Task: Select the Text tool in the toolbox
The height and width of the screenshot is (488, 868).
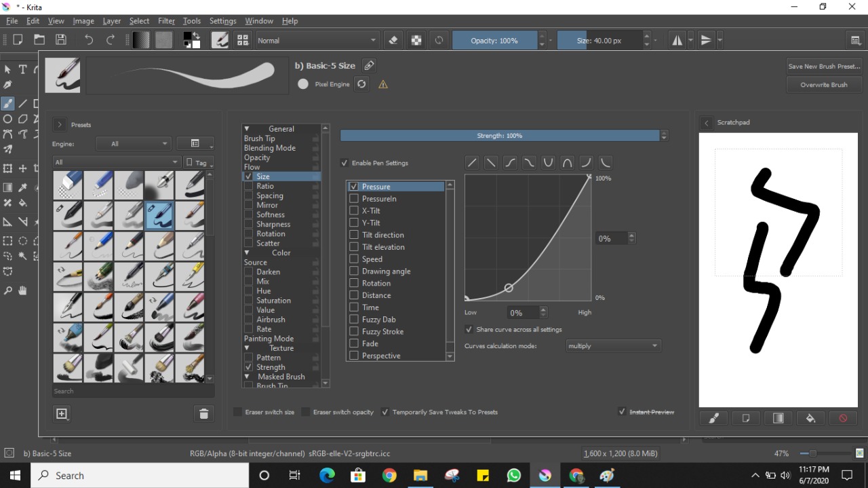Action: coord(22,69)
